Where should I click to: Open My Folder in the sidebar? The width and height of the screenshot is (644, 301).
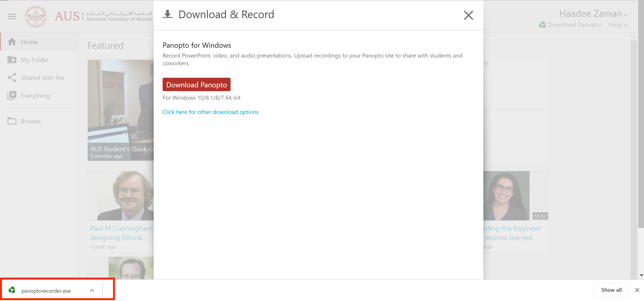[39, 60]
